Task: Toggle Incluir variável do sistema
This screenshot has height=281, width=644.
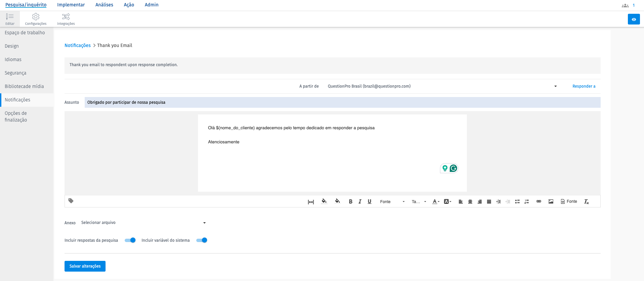Action: point(202,240)
